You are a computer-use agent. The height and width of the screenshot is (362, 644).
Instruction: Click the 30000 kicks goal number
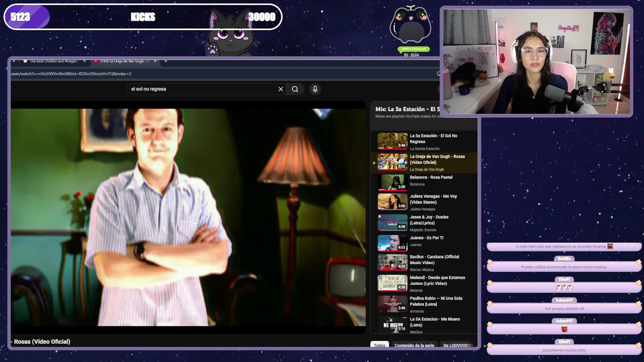[x=262, y=17]
